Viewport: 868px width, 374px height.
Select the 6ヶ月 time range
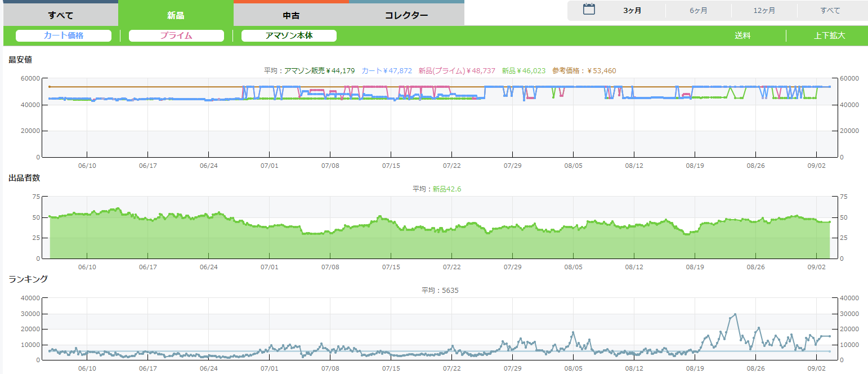[699, 11]
